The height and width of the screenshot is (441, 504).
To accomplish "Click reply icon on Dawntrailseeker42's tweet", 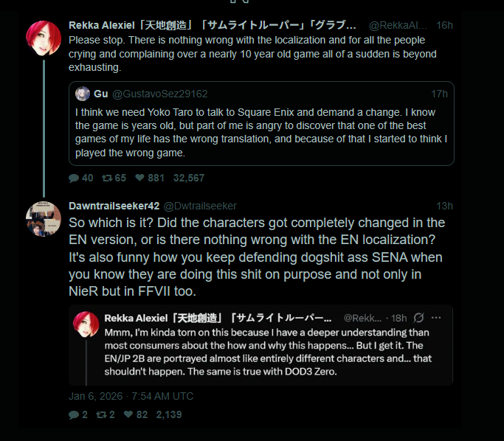I will (x=73, y=414).
